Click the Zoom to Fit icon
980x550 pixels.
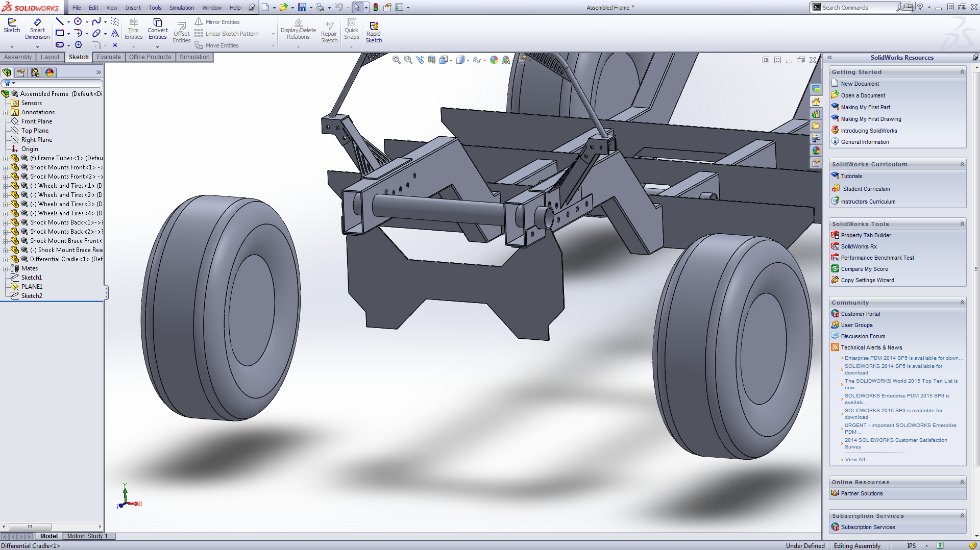[396, 60]
